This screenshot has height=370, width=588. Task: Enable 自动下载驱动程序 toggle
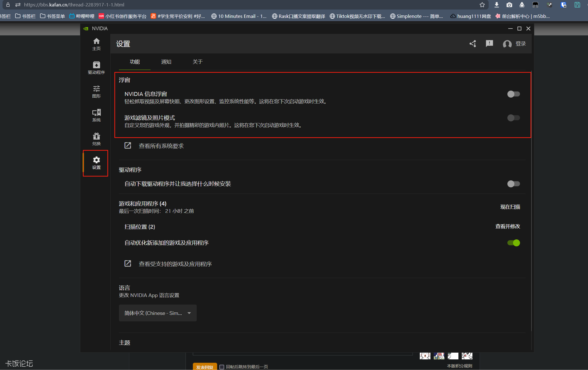click(514, 184)
